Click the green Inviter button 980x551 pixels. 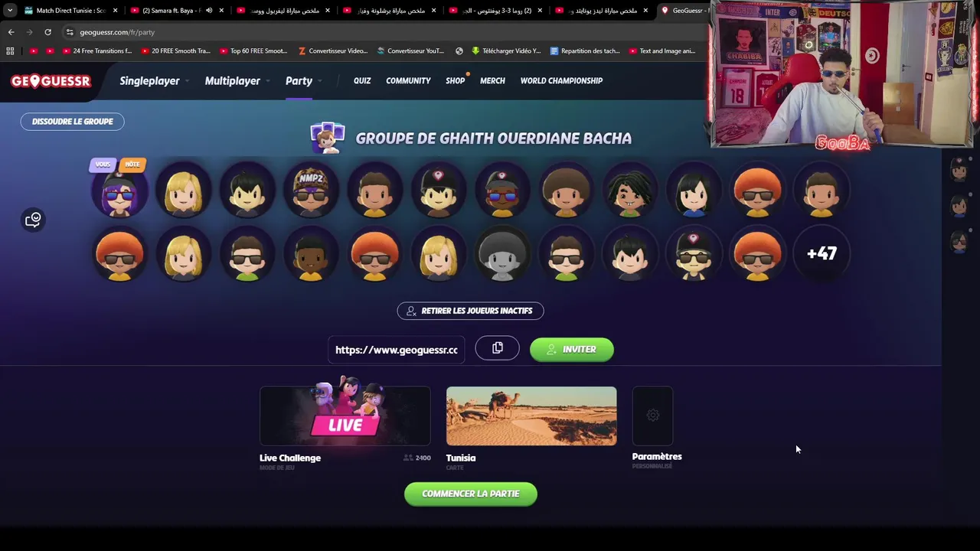(x=572, y=349)
